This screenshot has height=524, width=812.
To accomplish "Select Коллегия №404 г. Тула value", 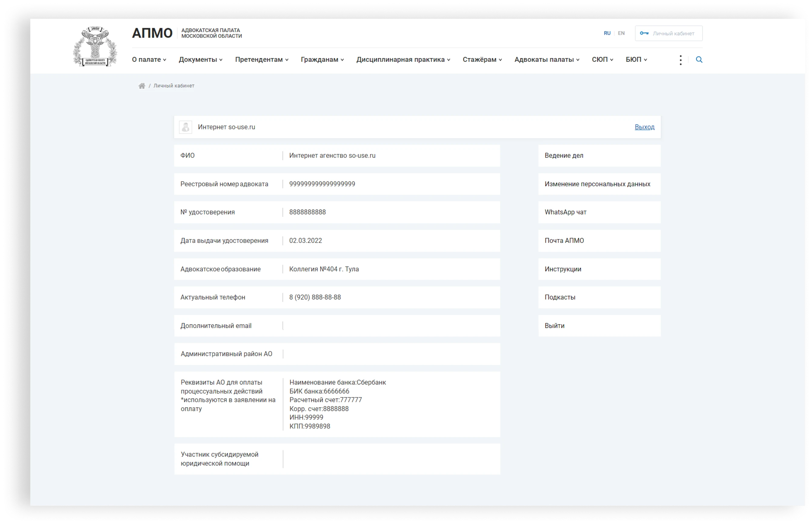I will [x=324, y=269].
